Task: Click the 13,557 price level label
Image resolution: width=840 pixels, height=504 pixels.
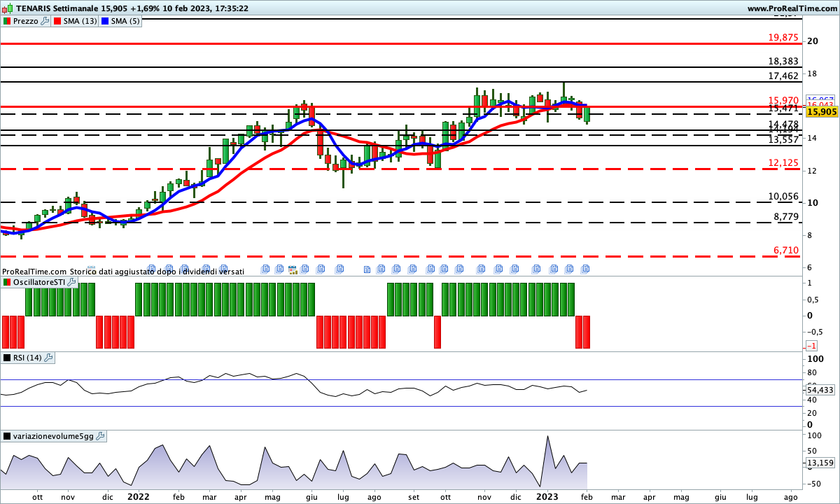Action: [x=783, y=139]
